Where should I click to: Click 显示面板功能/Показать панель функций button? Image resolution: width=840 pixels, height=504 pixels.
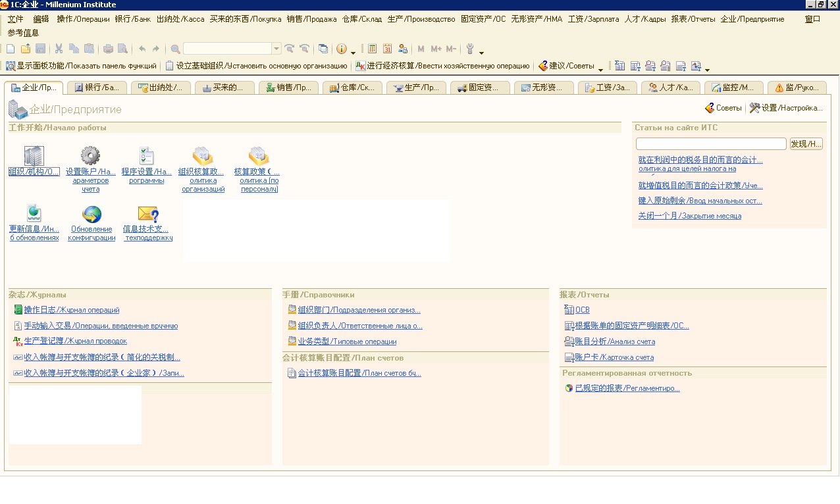(81, 66)
